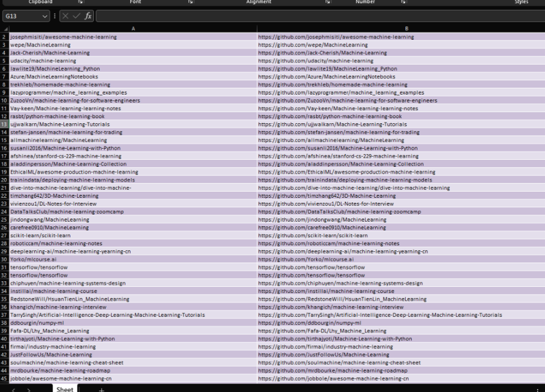
Task: Select cell mrdbourke/machine-learning-roadmap in column A
Action: click(133, 370)
